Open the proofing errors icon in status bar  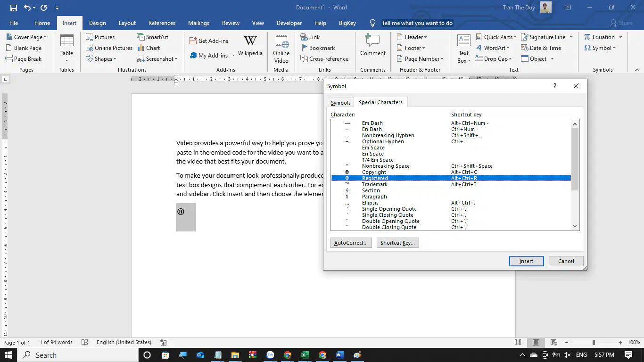click(x=85, y=343)
